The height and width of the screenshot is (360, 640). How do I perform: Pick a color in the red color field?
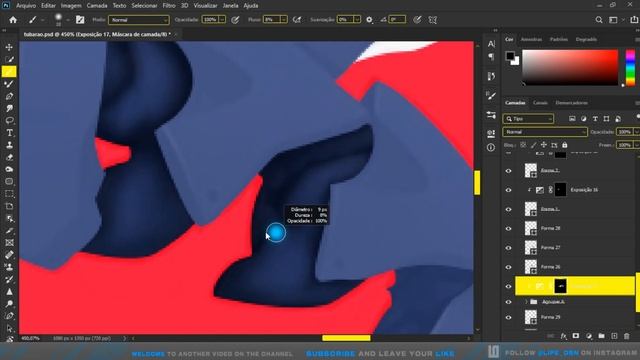coord(570,68)
